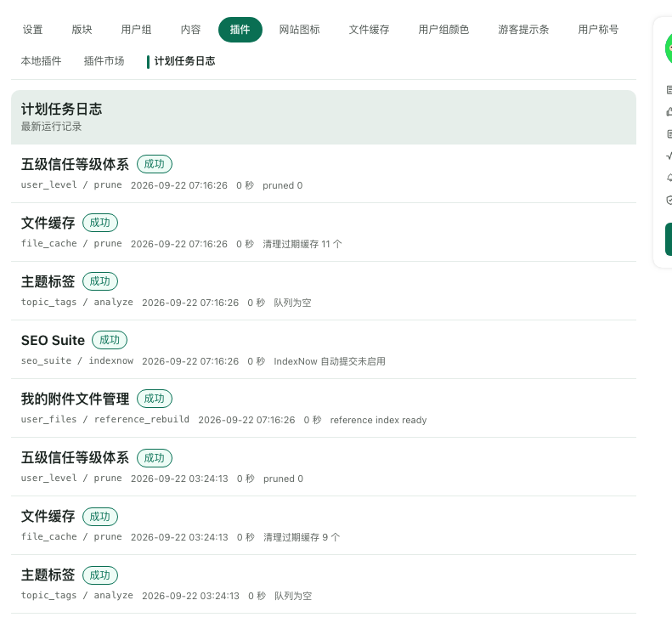Click the 清理过期缓存 9 个 message
Image resolution: width=672 pixels, height=623 pixels.
pyautogui.click(x=302, y=537)
